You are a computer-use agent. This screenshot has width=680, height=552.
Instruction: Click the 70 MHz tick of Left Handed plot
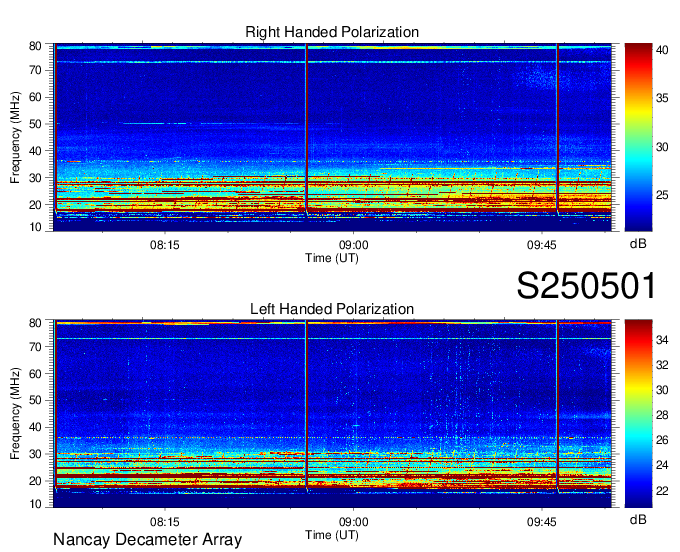[x=35, y=347]
